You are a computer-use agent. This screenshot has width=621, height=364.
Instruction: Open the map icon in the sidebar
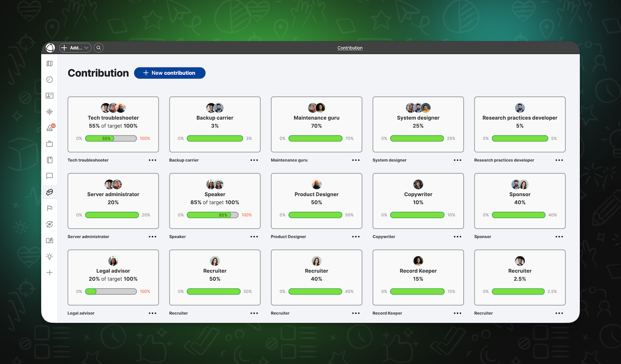(49, 63)
